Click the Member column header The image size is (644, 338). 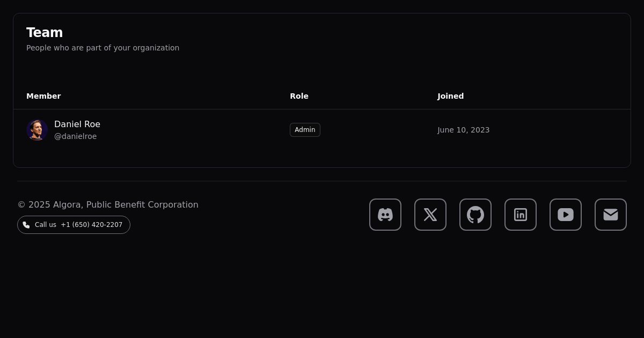(43, 96)
